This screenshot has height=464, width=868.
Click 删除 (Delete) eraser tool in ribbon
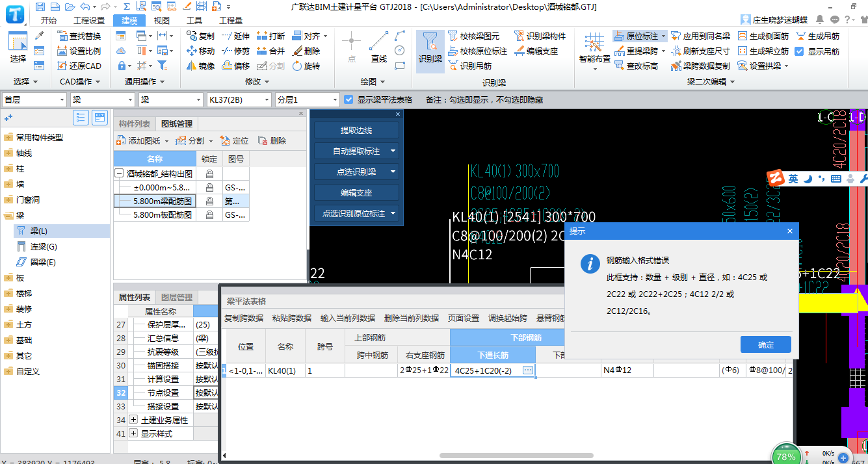point(306,51)
